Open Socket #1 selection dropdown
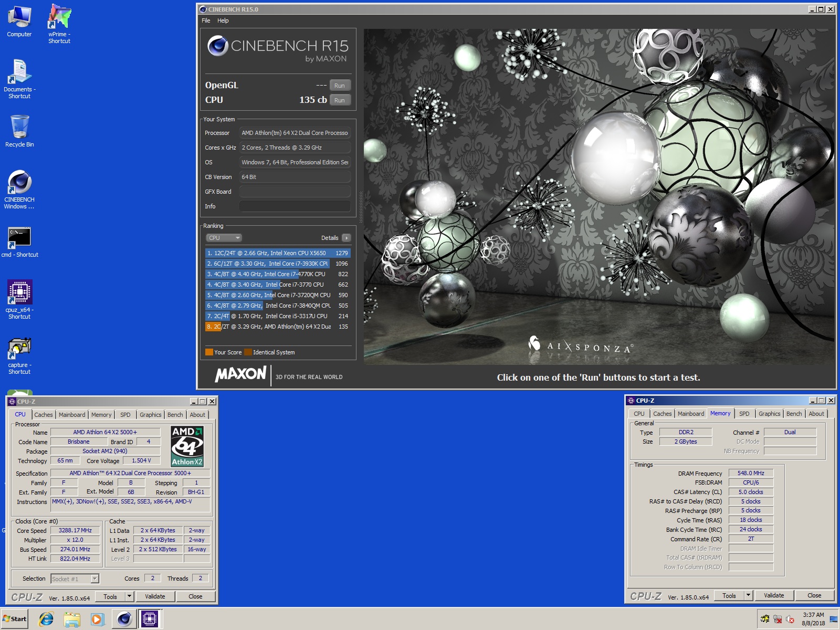This screenshot has width=840, height=630. click(75, 579)
